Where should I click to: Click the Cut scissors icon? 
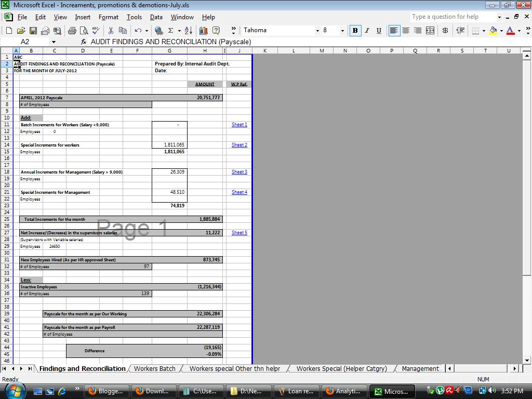click(111, 31)
